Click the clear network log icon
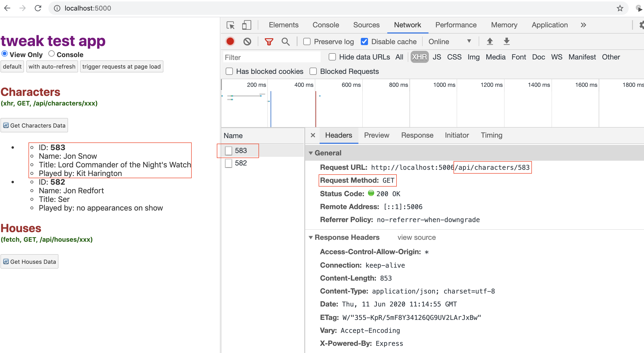Viewport: 644px width, 353px height. pyautogui.click(x=247, y=41)
